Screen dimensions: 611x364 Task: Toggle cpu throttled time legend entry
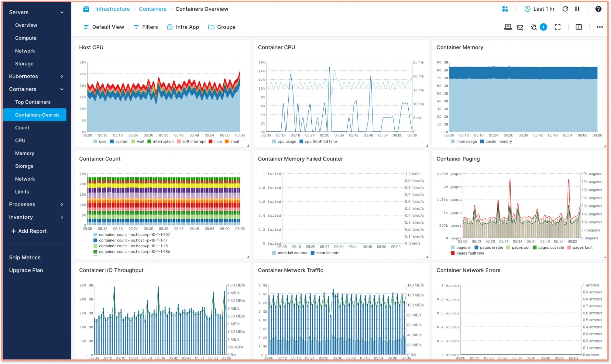(x=318, y=141)
